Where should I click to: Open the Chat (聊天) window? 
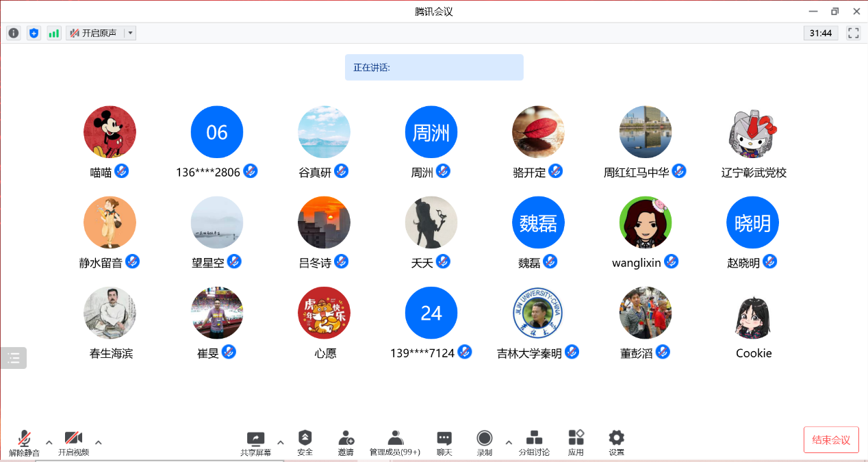point(444,442)
